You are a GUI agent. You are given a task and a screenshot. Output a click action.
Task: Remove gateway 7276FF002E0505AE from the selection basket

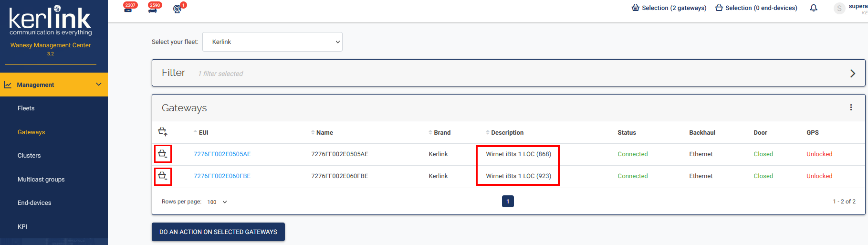coord(162,154)
